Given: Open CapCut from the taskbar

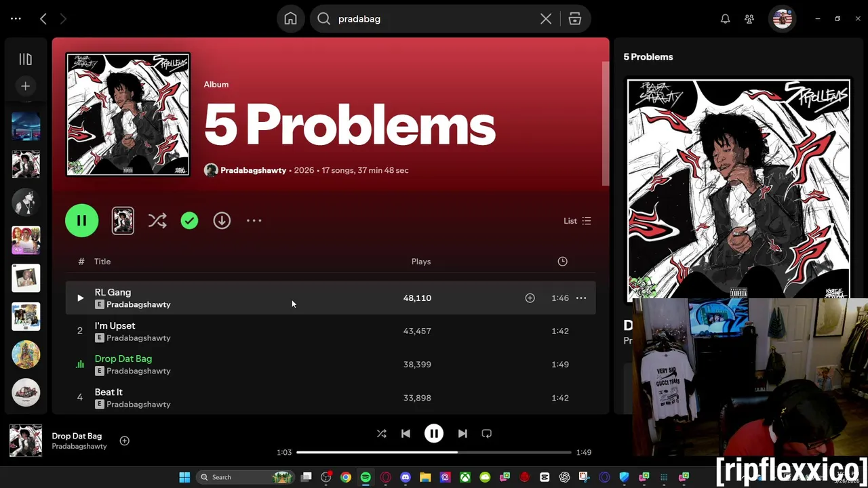Looking at the screenshot, I should click(545, 477).
